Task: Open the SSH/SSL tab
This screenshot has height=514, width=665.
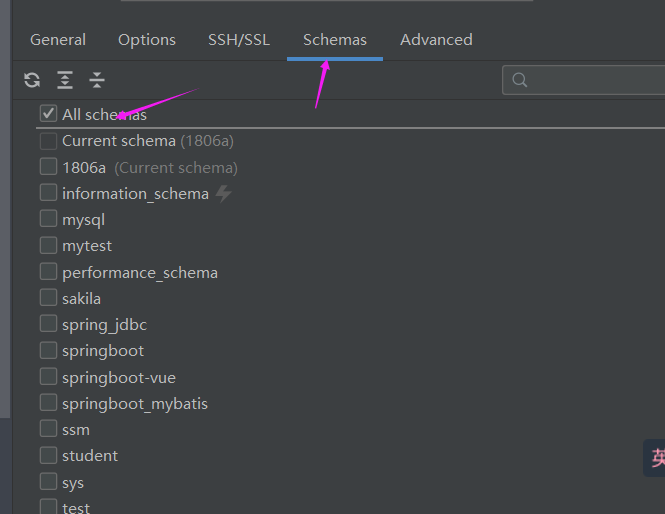Action: click(x=239, y=40)
